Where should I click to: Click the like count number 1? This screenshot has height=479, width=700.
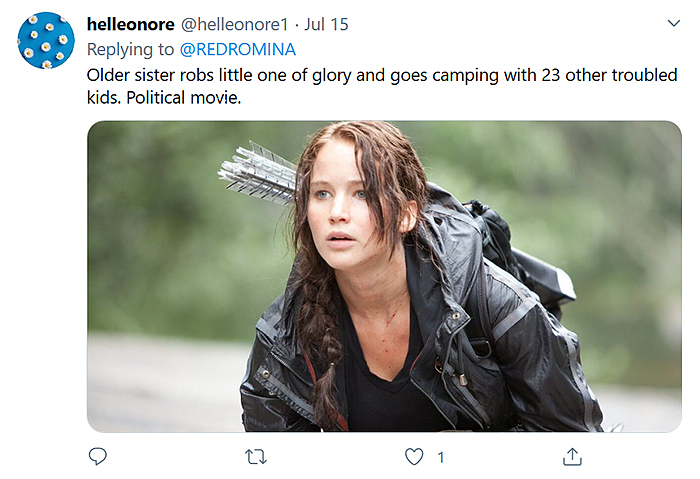[x=441, y=457]
